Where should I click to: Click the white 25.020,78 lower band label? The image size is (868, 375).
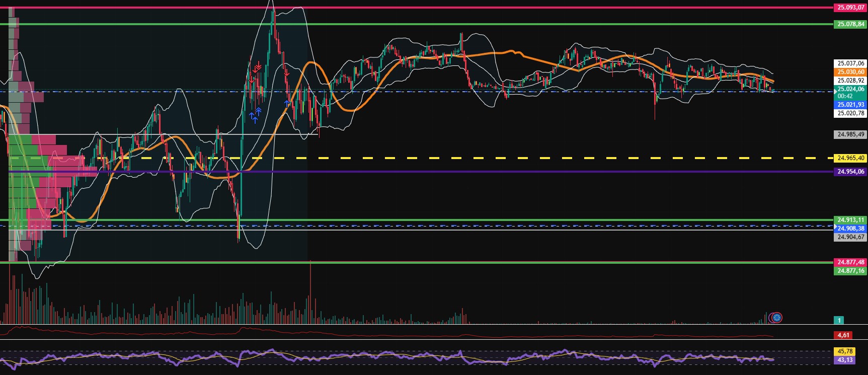coord(850,113)
